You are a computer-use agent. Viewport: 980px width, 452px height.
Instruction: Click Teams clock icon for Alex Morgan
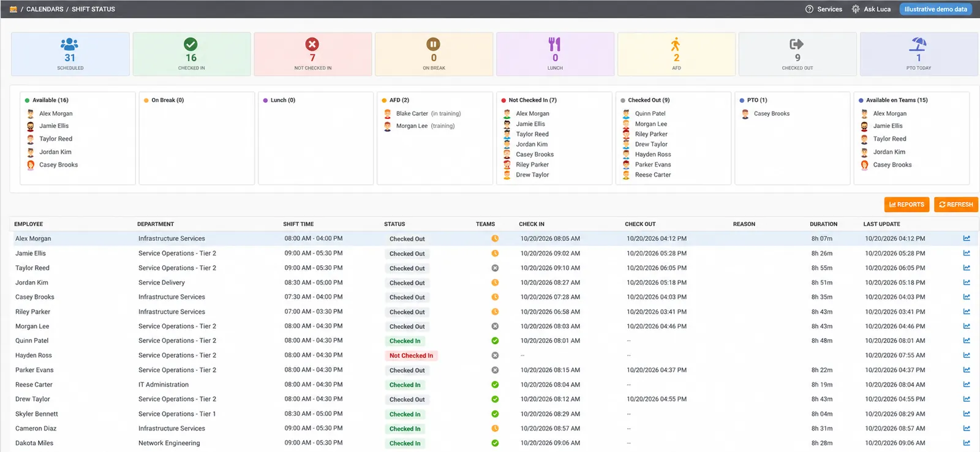coord(495,238)
